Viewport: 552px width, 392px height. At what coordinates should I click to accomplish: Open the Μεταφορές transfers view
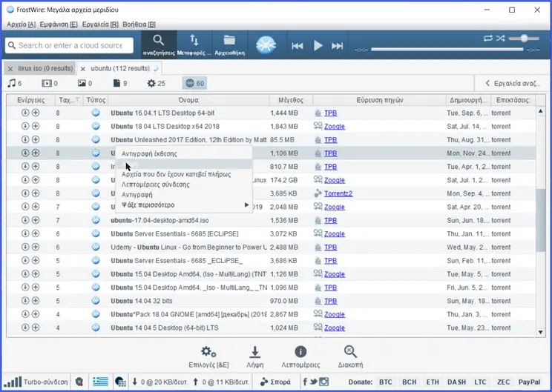tap(194, 44)
